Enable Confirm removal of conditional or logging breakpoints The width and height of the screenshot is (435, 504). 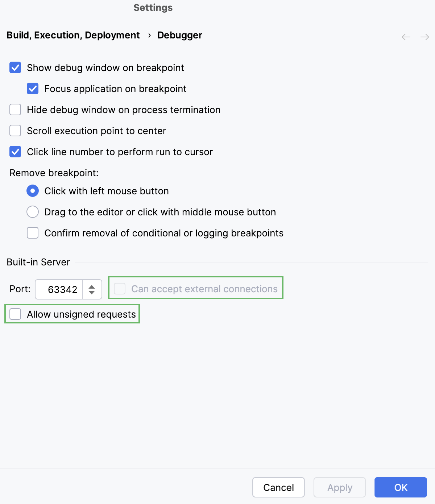point(32,233)
